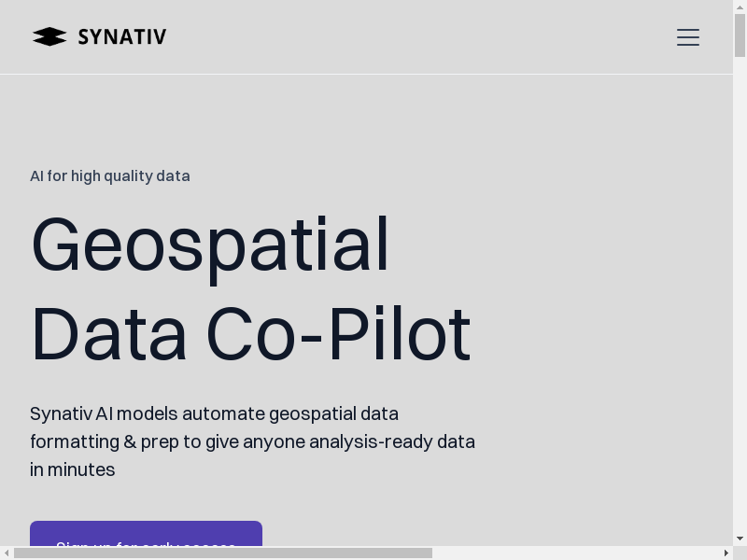Viewport: 747px width, 560px height.
Task: Click the vertical scrollbar up arrow
Action: click(740, 7)
